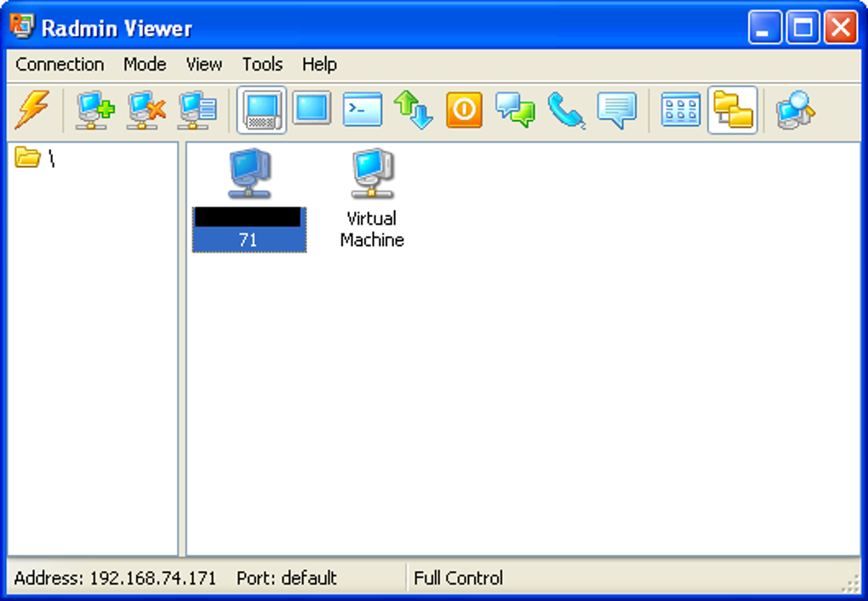
Task: Select the computer entry ending in 71
Action: pos(249,199)
